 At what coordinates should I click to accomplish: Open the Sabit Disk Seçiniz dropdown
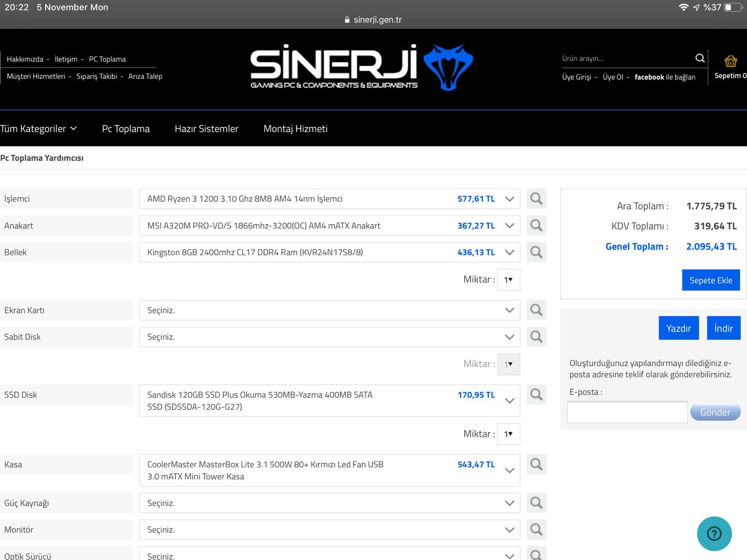(x=330, y=337)
